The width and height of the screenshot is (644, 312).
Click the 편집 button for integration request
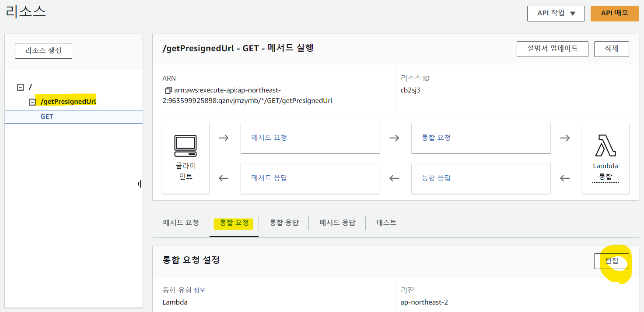(x=611, y=261)
